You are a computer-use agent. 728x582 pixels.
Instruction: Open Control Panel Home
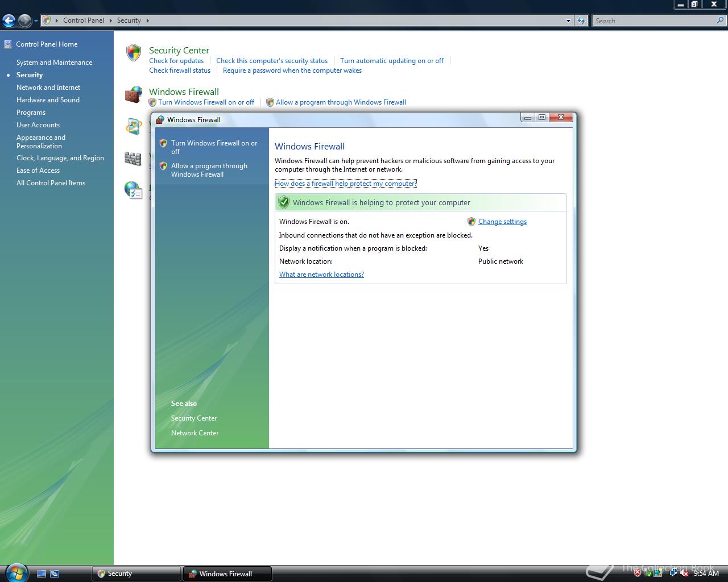click(x=47, y=44)
